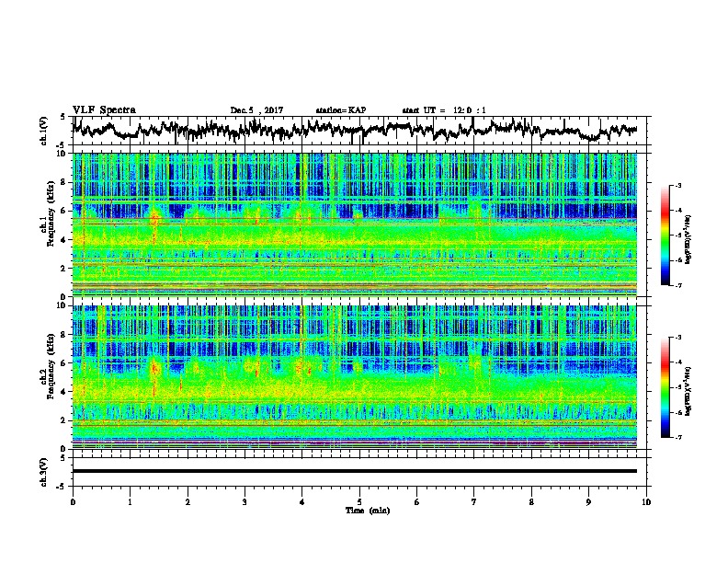Click time axis tick label '7'
This screenshot has width=728, height=563.
point(474,502)
